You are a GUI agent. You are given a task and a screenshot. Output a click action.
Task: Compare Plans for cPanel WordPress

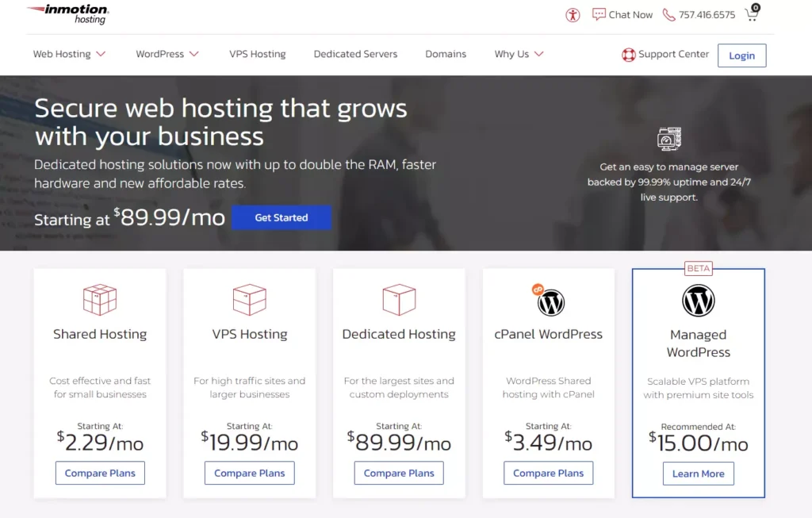point(549,473)
